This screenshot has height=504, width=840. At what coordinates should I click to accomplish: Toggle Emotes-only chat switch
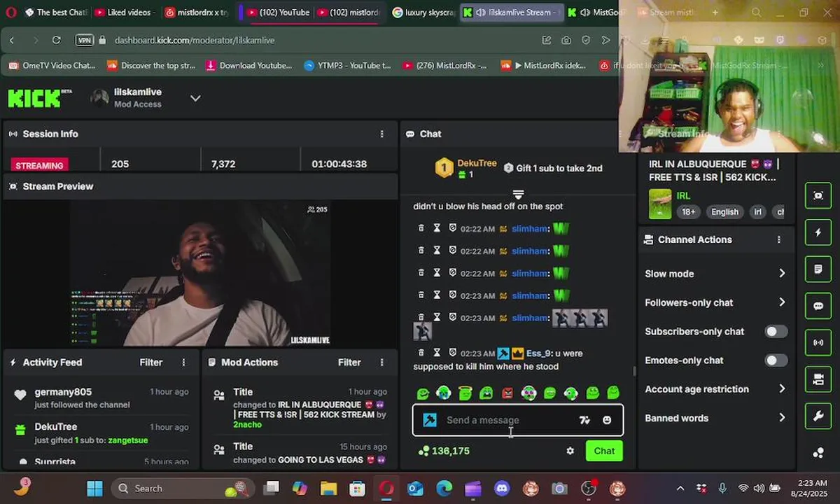click(x=776, y=360)
